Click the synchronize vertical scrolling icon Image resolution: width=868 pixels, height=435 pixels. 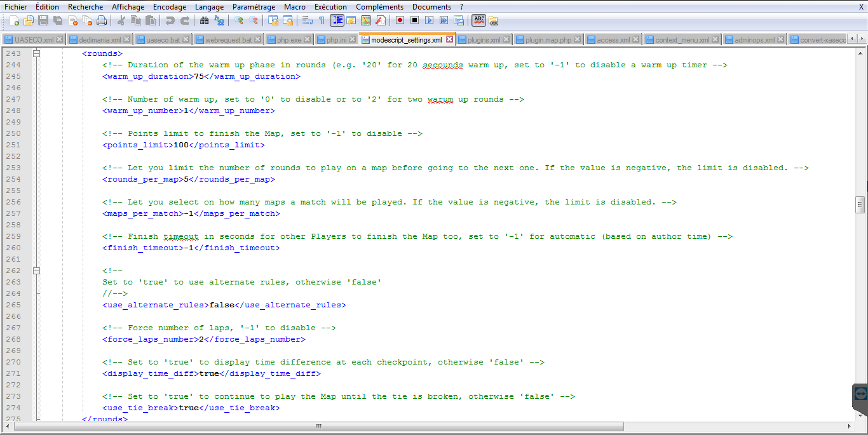[273, 20]
